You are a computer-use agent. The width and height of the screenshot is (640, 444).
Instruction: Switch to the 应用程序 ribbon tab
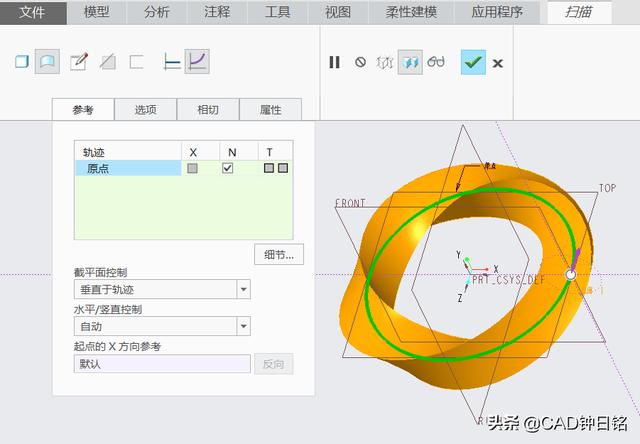(497, 12)
